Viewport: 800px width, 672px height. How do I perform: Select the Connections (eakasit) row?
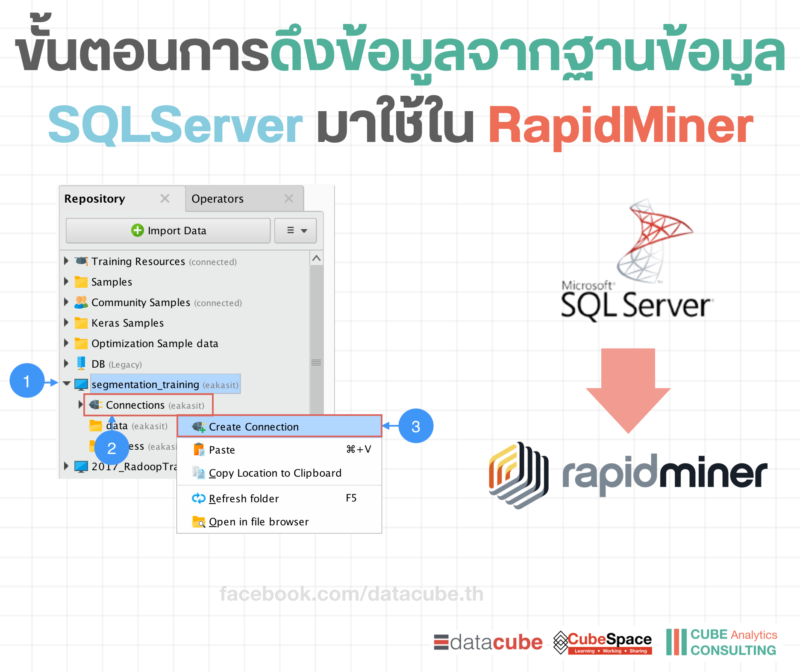(x=148, y=405)
